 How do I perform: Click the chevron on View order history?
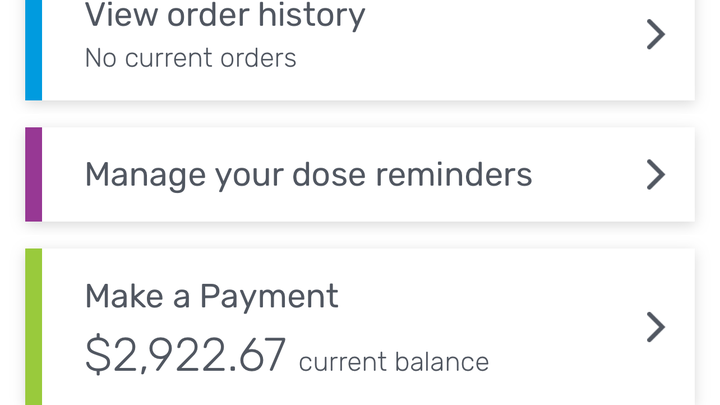tap(655, 35)
